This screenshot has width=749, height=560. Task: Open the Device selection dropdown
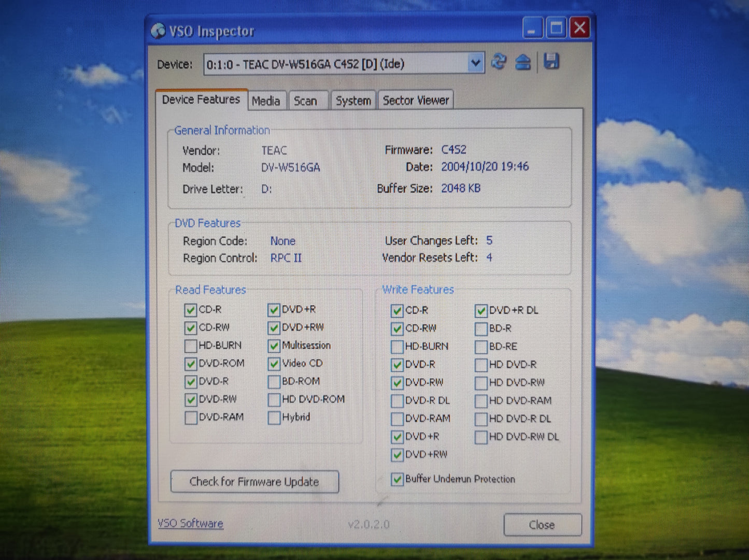click(x=475, y=63)
